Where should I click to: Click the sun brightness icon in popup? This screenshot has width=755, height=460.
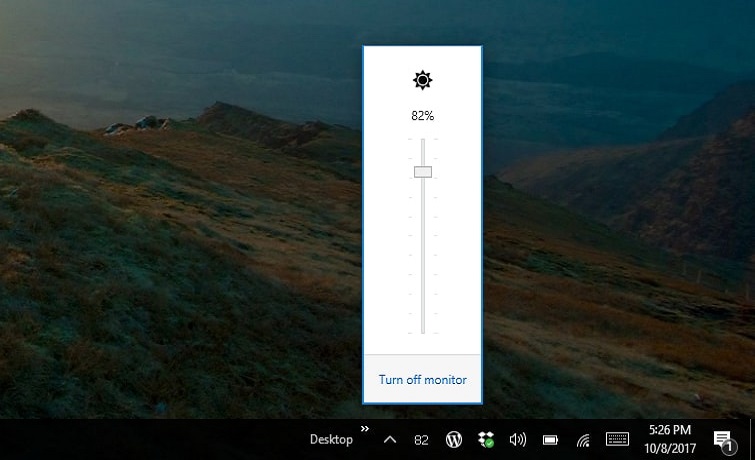(x=423, y=80)
